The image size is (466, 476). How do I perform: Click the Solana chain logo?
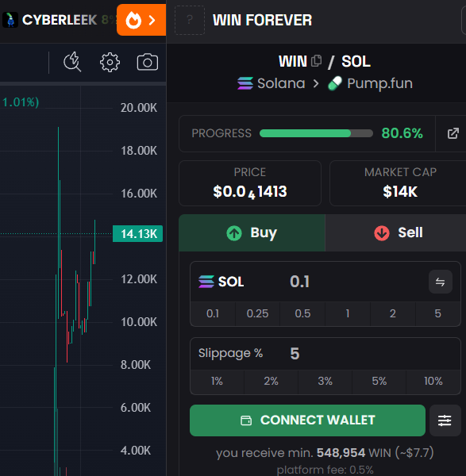point(245,83)
